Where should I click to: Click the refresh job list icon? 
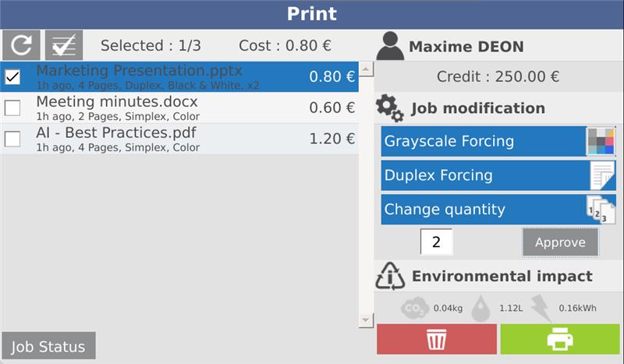21,45
